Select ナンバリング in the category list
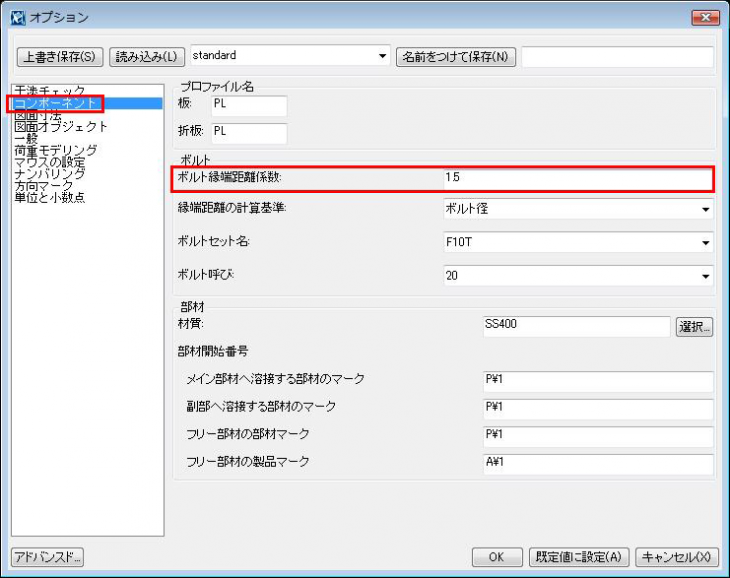The width and height of the screenshot is (730, 578). 50,174
